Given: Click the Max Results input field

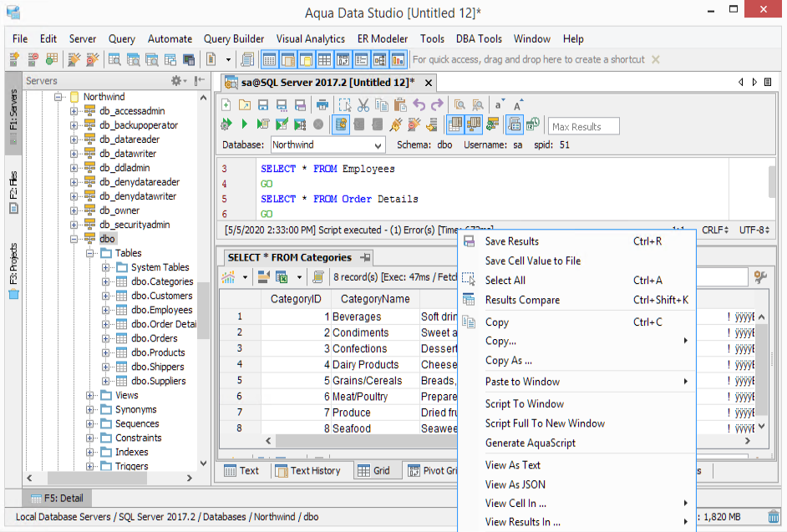Looking at the screenshot, I should (583, 127).
